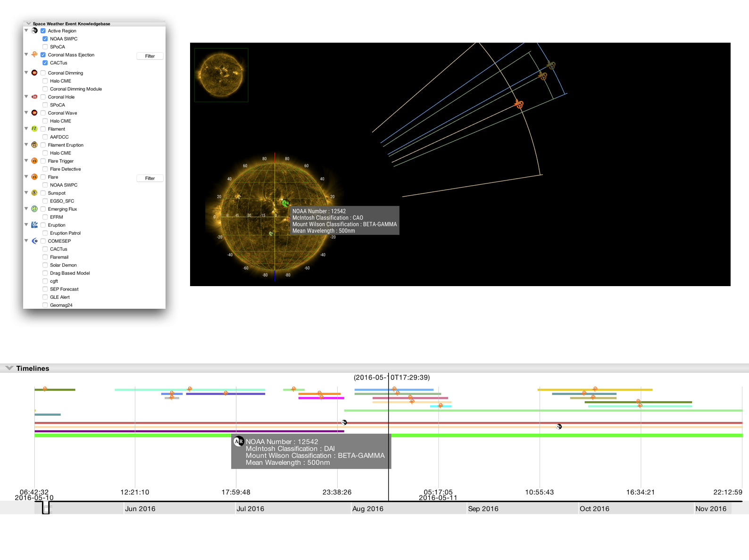Click the lower-left active region marker on solar disk
Screen dimensions: 749x560
[x=271, y=233]
